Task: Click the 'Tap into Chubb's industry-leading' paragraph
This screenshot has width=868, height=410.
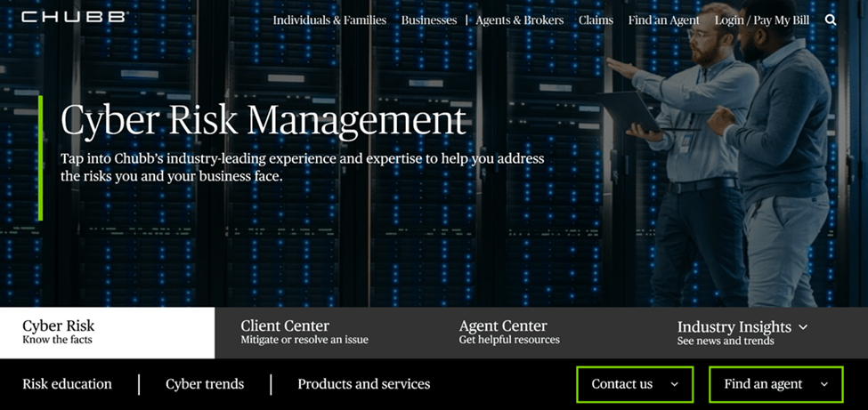Action: (303, 168)
